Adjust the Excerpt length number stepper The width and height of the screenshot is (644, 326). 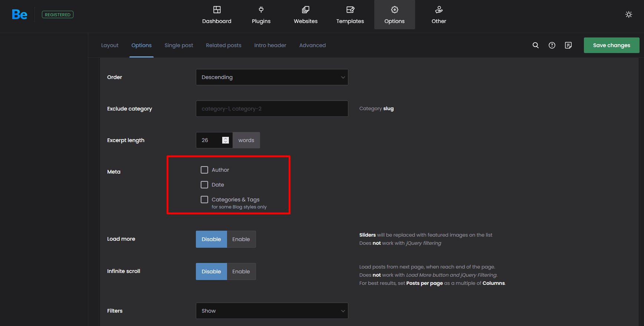click(226, 140)
